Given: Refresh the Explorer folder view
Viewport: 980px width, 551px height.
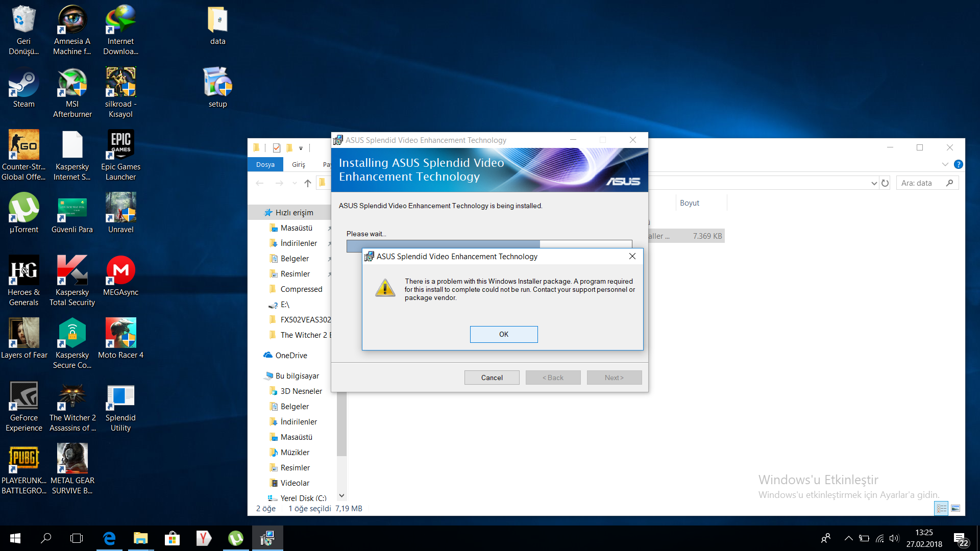Looking at the screenshot, I should (885, 183).
